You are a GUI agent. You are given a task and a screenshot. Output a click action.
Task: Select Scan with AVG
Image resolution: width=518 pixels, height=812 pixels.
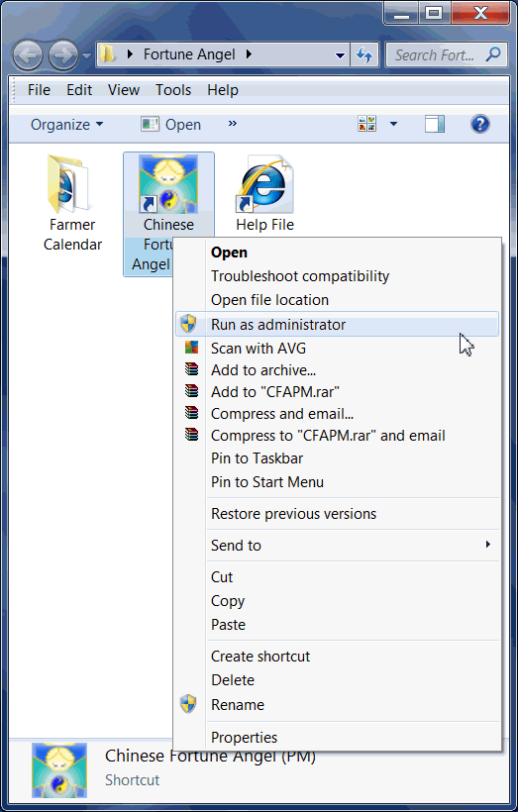pyautogui.click(x=337, y=348)
